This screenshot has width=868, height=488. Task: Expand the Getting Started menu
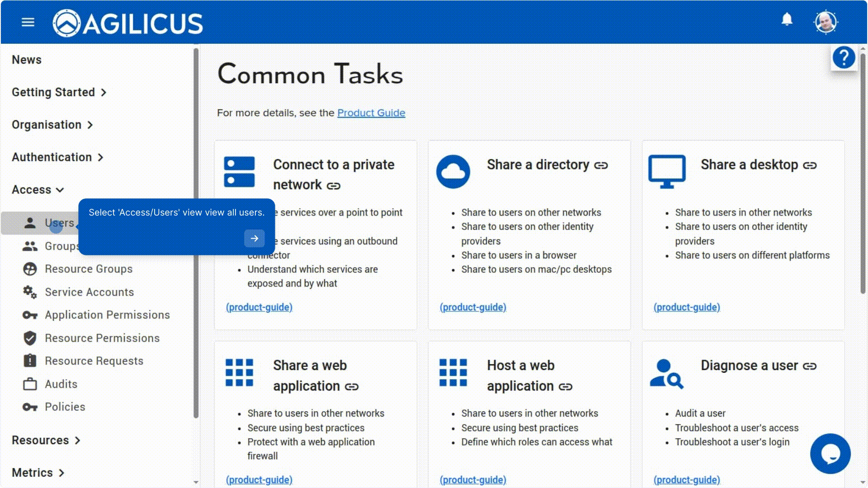pos(59,92)
